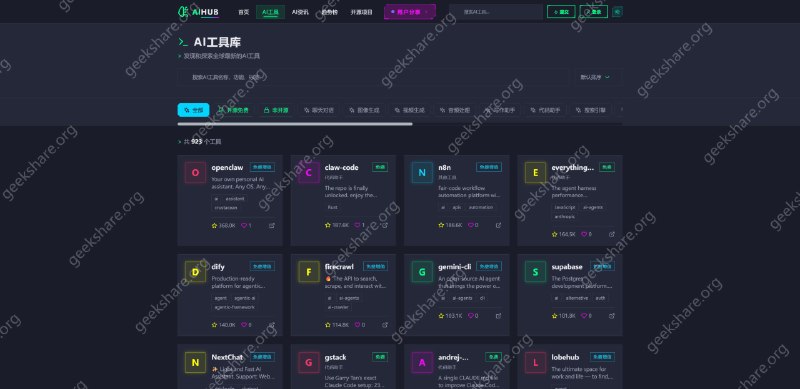Open everything card external link icon
Screen dimensions: 800x389
[x=612, y=234]
